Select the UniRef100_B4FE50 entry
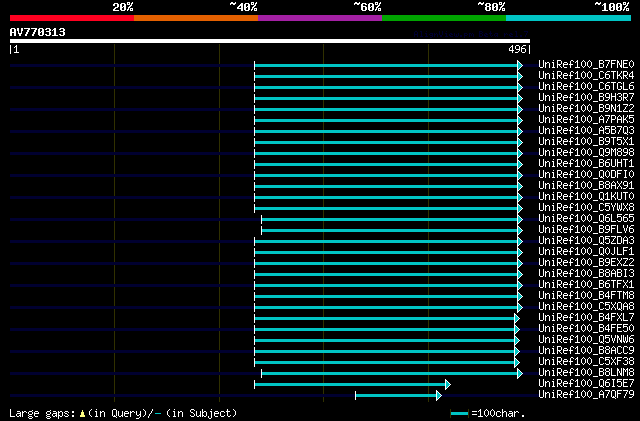This screenshot has height=421, width=640. click(586, 329)
